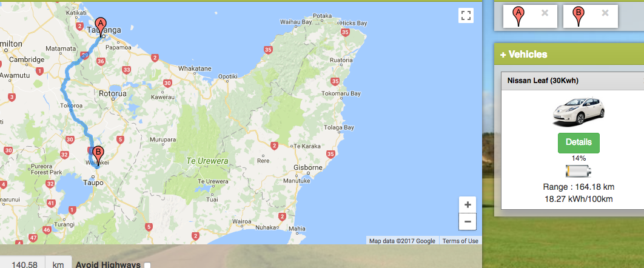Open the Terms of Use link
Screen dimensions: 644x268
click(460, 241)
